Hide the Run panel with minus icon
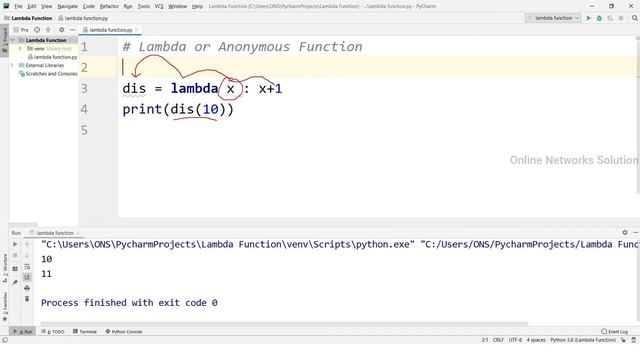640x360 pixels. coord(636,232)
